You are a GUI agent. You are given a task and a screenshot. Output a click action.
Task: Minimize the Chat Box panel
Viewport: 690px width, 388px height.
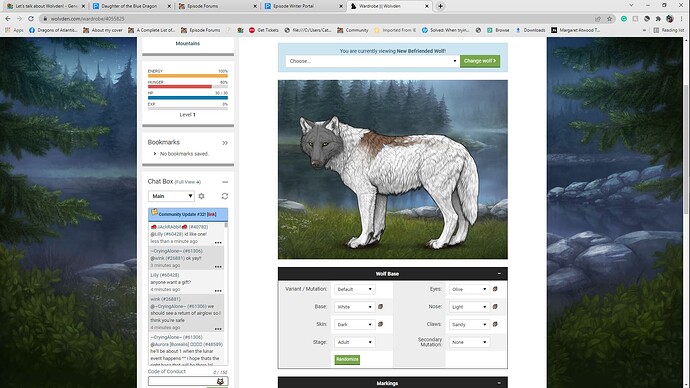click(x=225, y=182)
